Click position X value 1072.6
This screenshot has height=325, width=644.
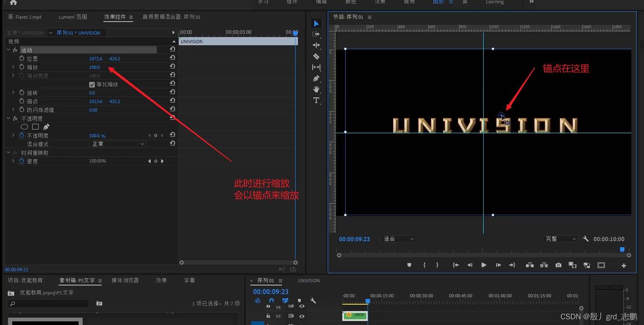coord(96,59)
